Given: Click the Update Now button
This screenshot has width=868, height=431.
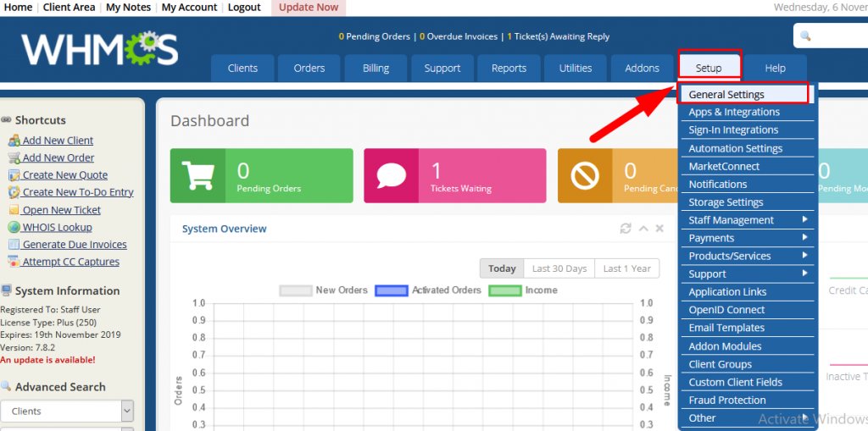Looking at the screenshot, I should (309, 8).
